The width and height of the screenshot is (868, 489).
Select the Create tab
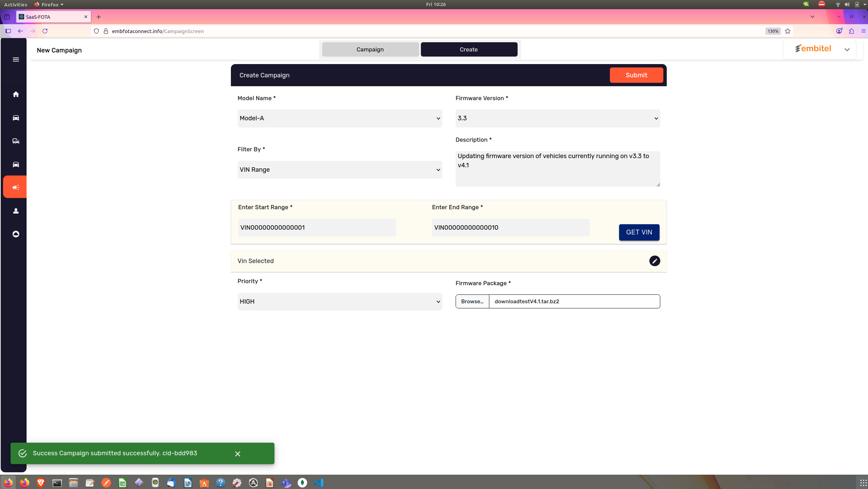[x=469, y=49]
